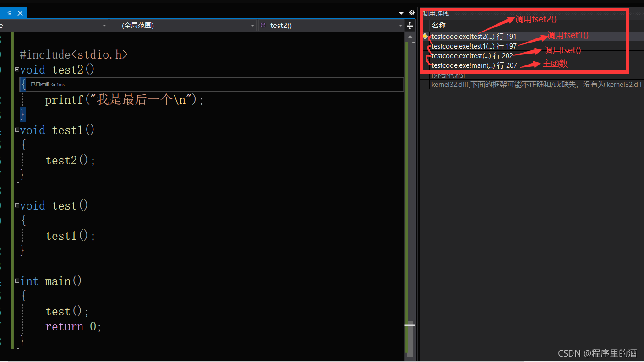Open the test2() member dropdown
Viewport: 644px width, 362px height.
tap(331, 26)
